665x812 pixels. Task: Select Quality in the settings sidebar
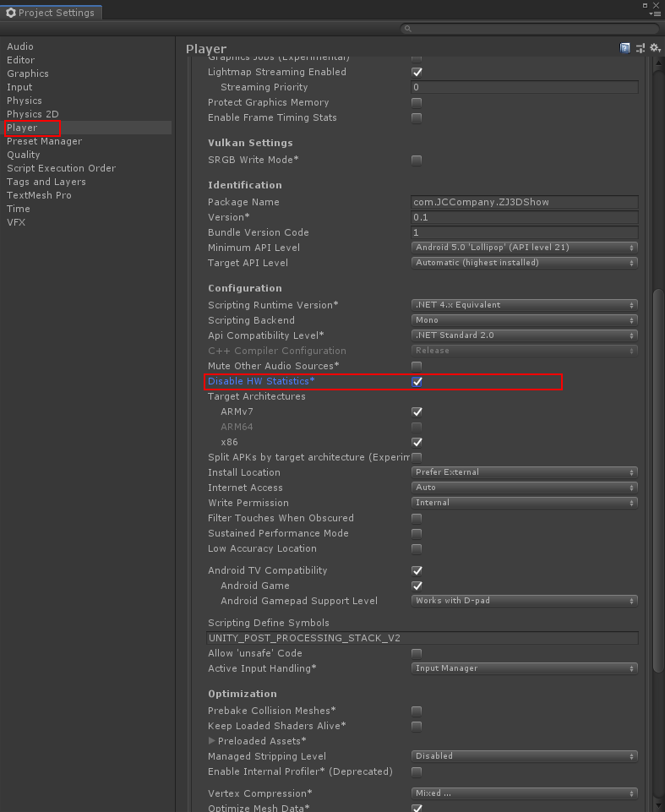coord(23,155)
